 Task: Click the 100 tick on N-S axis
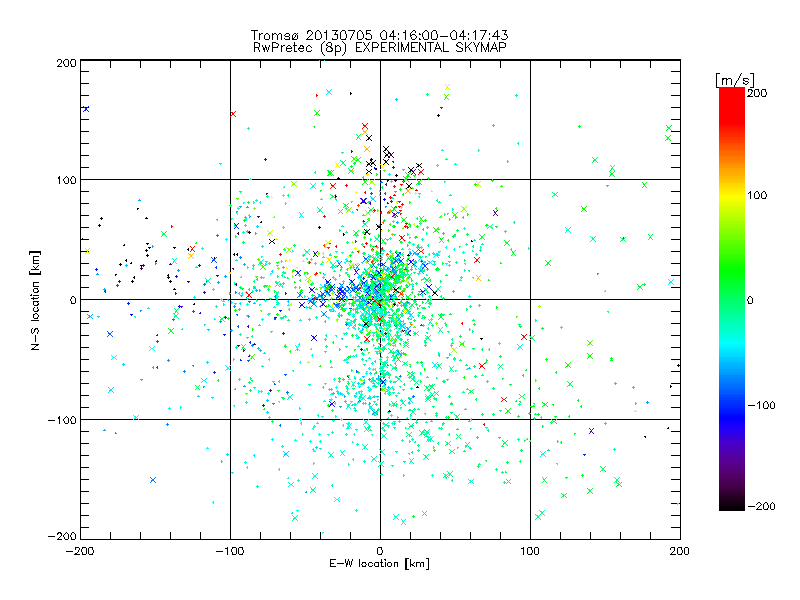pyautogui.click(x=66, y=180)
